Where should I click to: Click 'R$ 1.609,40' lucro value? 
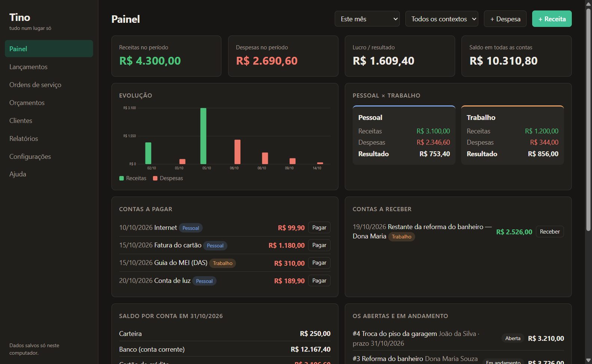point(383,61)
